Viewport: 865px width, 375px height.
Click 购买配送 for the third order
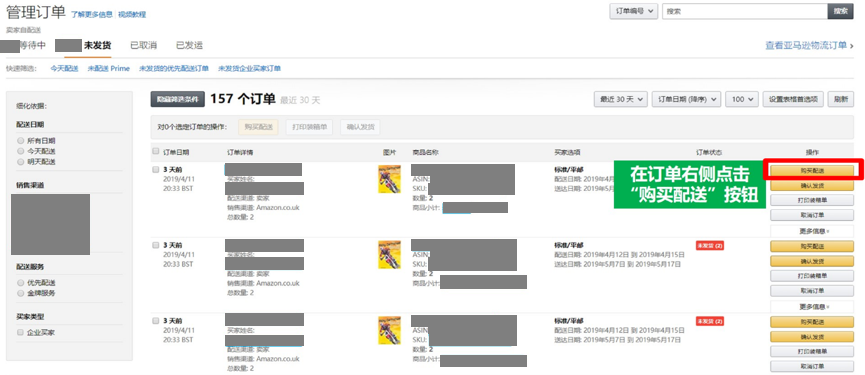click(x=812, y=322)
